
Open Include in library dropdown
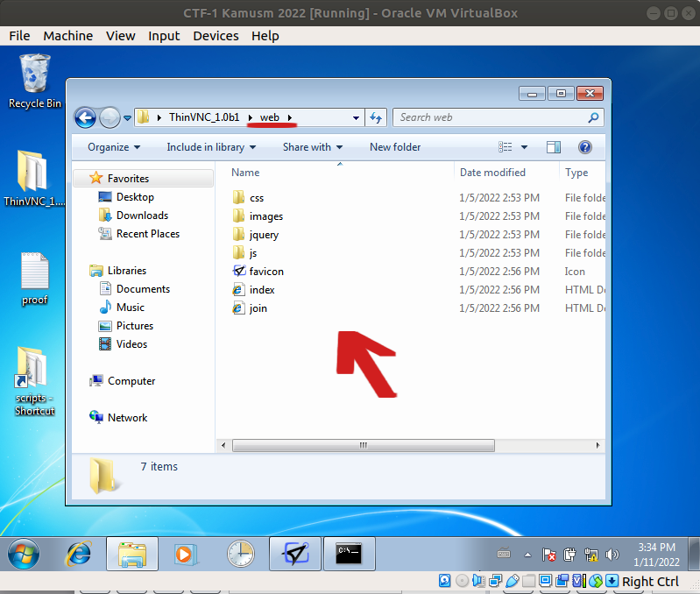pyautogui.click(x=211, y=147)
